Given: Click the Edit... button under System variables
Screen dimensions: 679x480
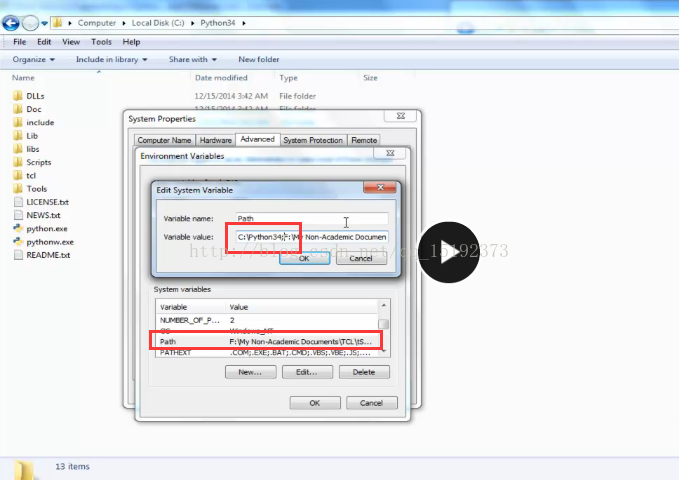Looking at the screenshot, I should tap(307, 372).
